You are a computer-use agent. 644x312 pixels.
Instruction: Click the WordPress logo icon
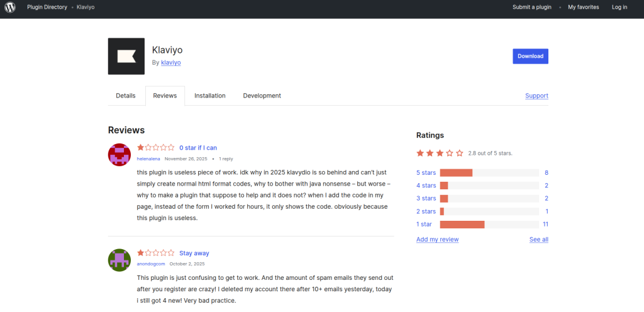click(10, 8)
